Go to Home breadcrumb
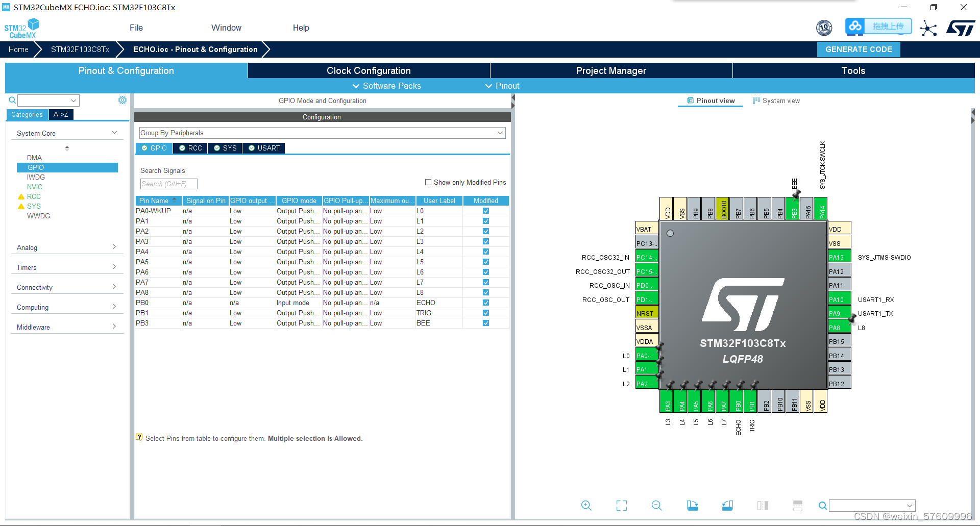The height and width of the screenshot is (526, 980). pyautogui.click(x=18, y=49)
